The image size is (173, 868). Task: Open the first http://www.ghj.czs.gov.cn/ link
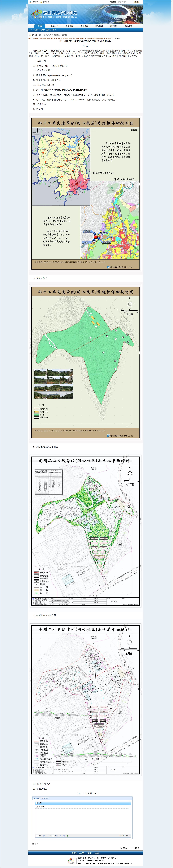59,75
